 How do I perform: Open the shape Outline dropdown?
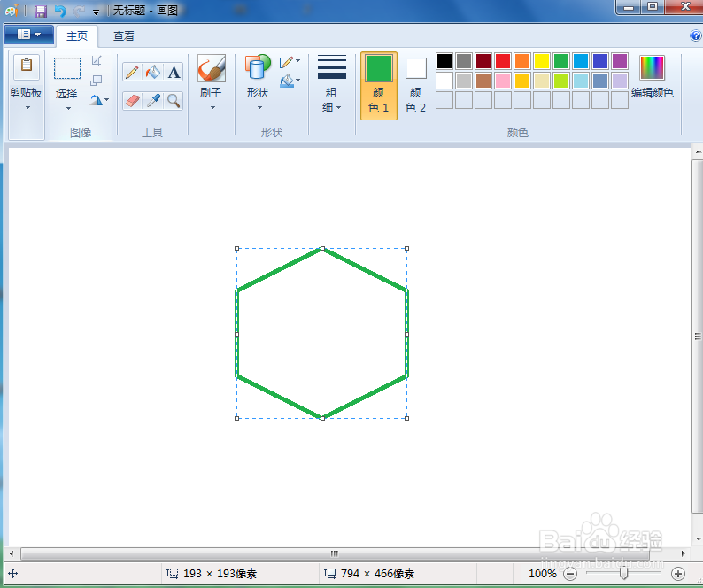[290, 61]
